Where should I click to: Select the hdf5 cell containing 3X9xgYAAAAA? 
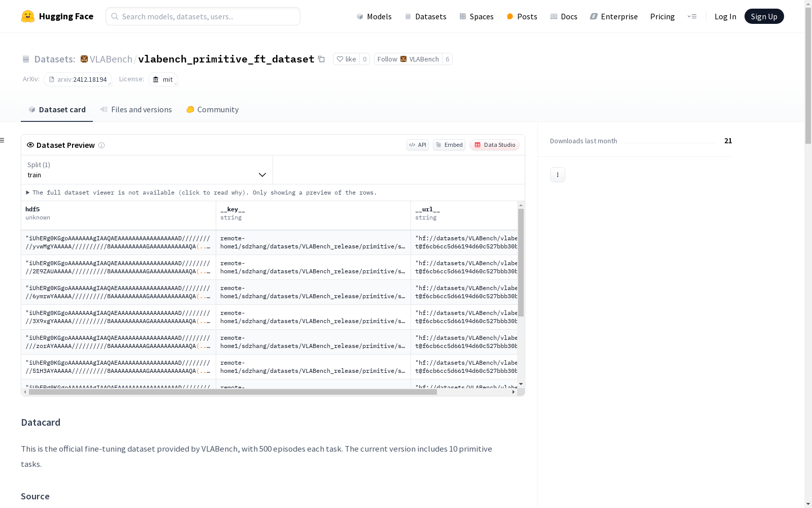(x=118, y=317)
